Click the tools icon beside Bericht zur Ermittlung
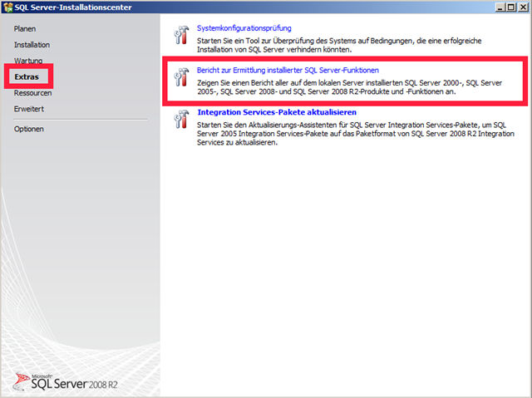The width and height of the screenshot is (532, 398). (181, 76)
